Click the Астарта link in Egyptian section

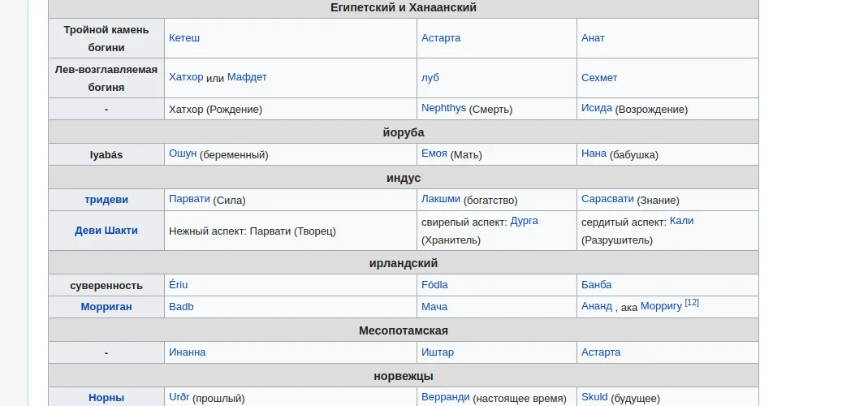[x=441, y=38]
